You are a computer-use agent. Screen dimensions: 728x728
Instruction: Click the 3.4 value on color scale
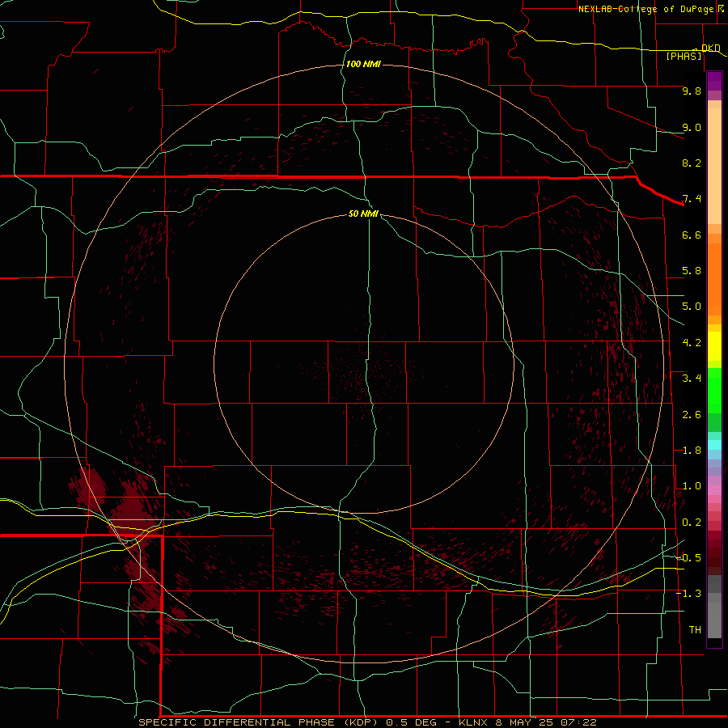click(x=692, y=379)
